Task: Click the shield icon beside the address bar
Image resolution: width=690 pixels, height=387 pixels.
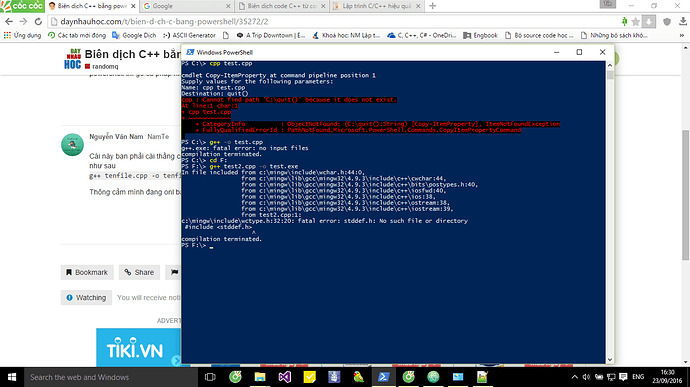Action: pyautogui.click(x=667, y=22)
